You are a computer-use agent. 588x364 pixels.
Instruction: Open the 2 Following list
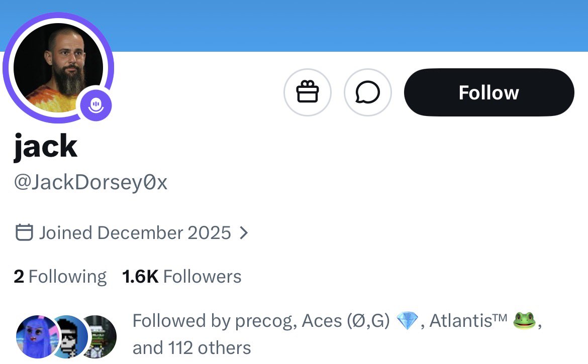(x=60, y=277)
